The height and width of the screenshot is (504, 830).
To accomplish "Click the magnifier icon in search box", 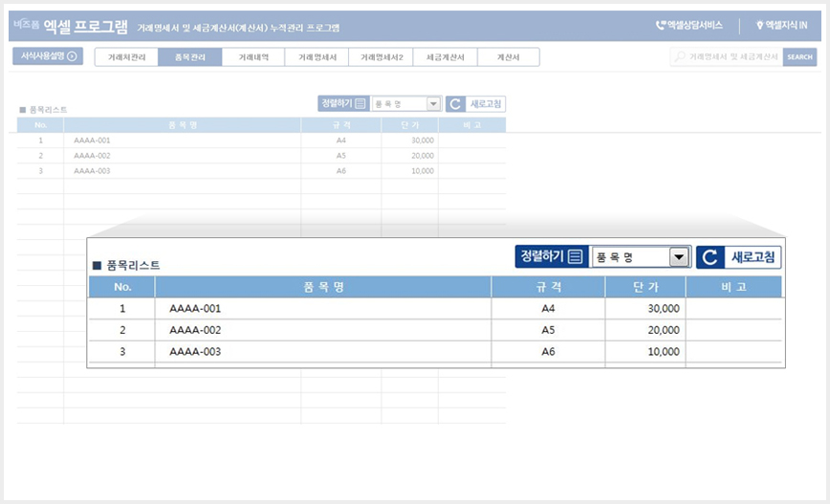I will coord(680,56).
